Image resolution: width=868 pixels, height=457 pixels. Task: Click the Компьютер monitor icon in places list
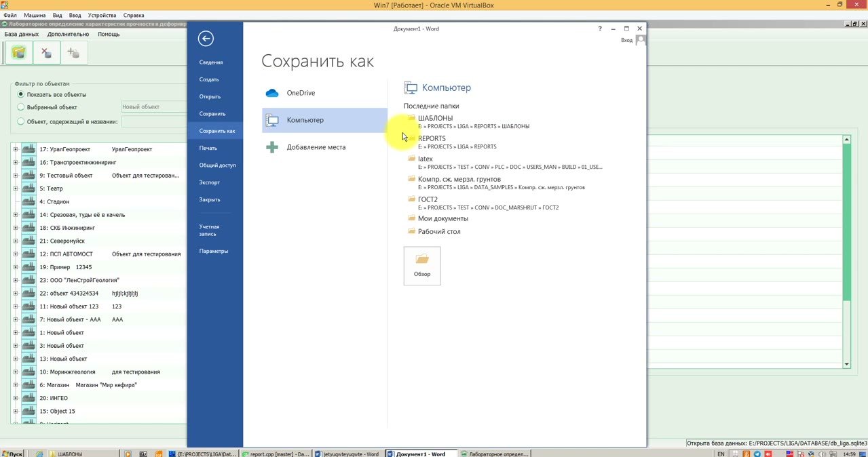[272, 120]
